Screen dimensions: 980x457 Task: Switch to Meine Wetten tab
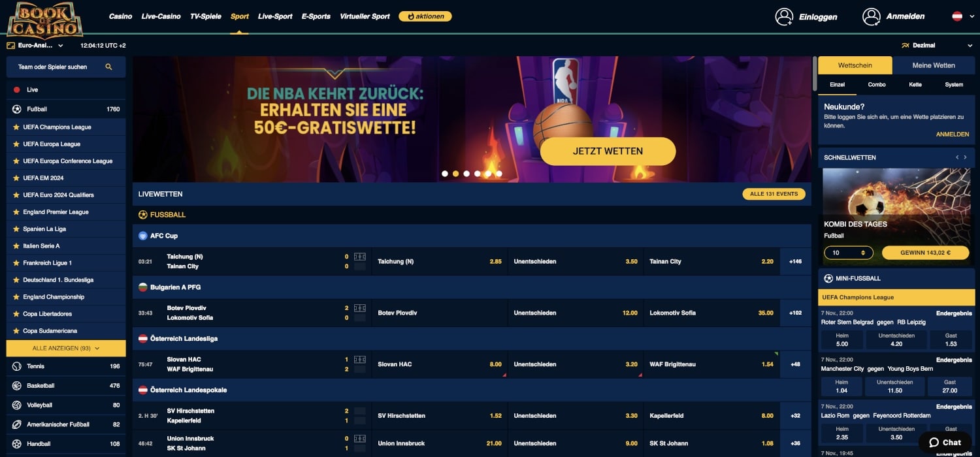[x=934, y=65]
